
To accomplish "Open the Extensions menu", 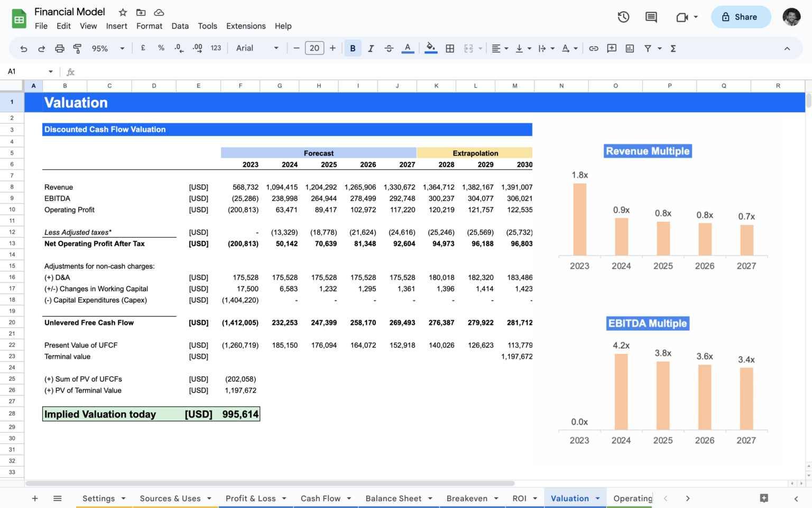I will 246,25.
